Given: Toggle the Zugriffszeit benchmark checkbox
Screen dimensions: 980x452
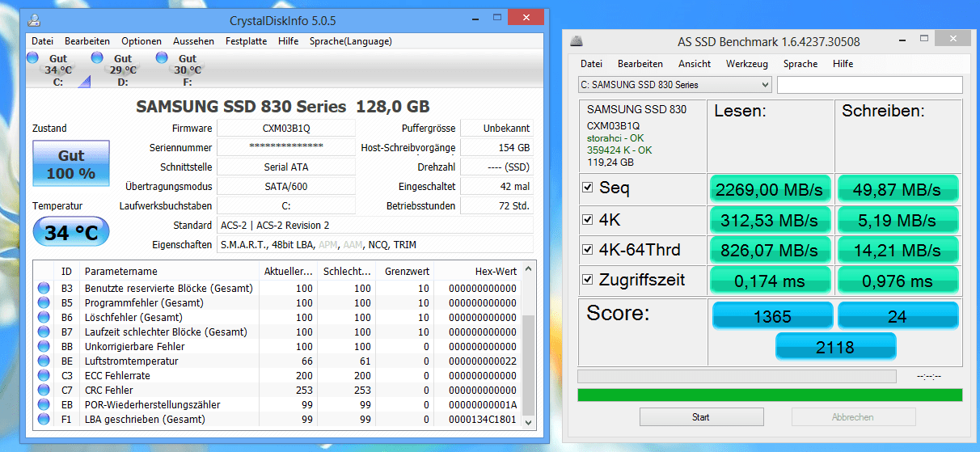Looking at the screenshot, I should coord(588,280).
